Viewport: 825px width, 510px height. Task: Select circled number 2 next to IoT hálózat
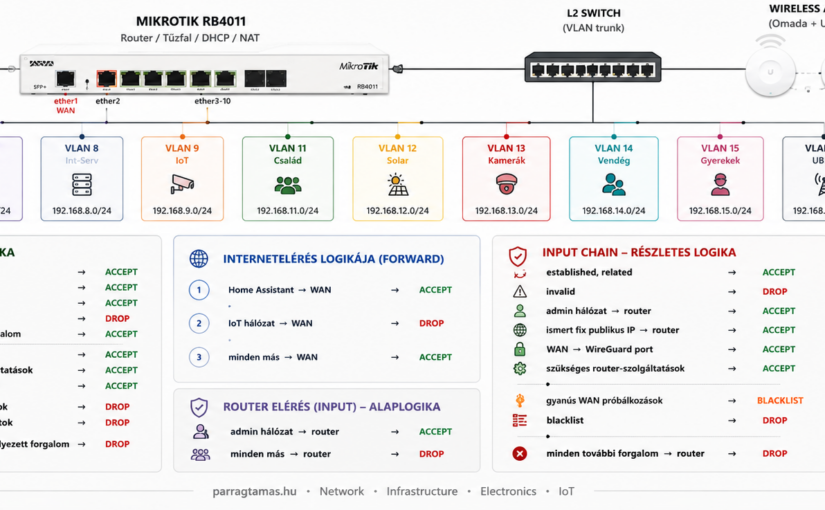(x=199, y=323)
